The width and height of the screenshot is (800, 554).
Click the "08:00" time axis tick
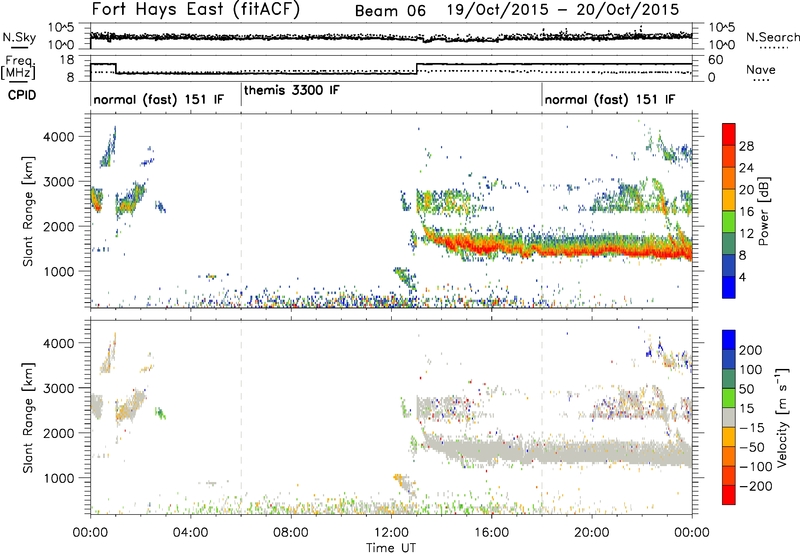pos(291,533)
